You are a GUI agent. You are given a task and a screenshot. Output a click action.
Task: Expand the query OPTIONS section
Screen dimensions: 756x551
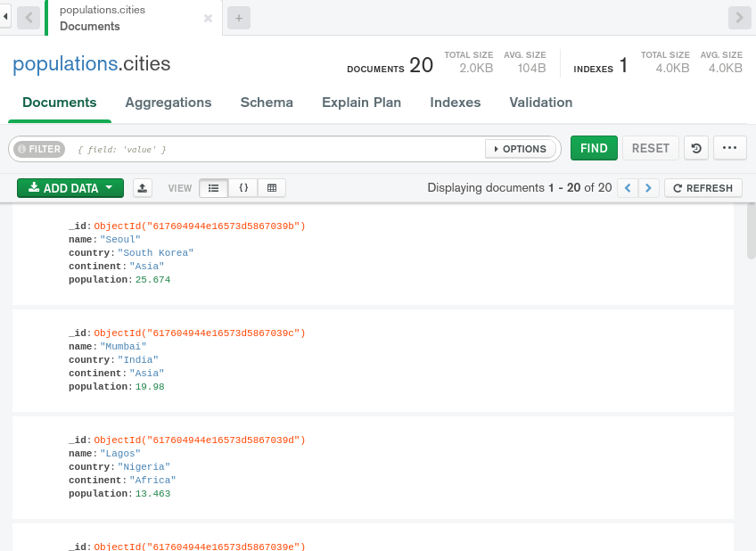[521, 149]
